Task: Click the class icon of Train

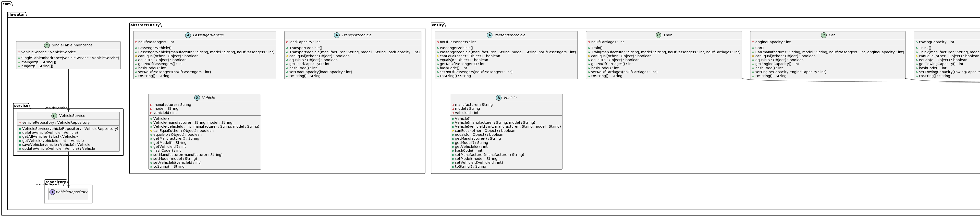Action: (659, 35)
